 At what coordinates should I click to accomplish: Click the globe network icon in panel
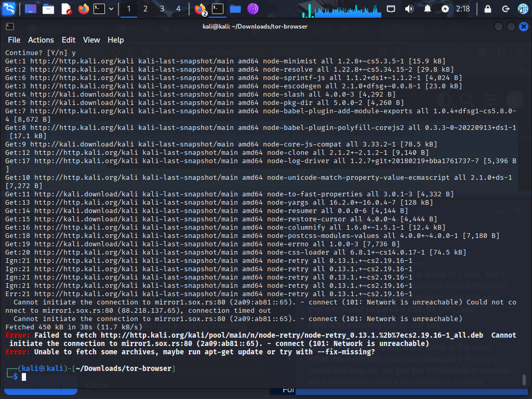click(523, 8)
